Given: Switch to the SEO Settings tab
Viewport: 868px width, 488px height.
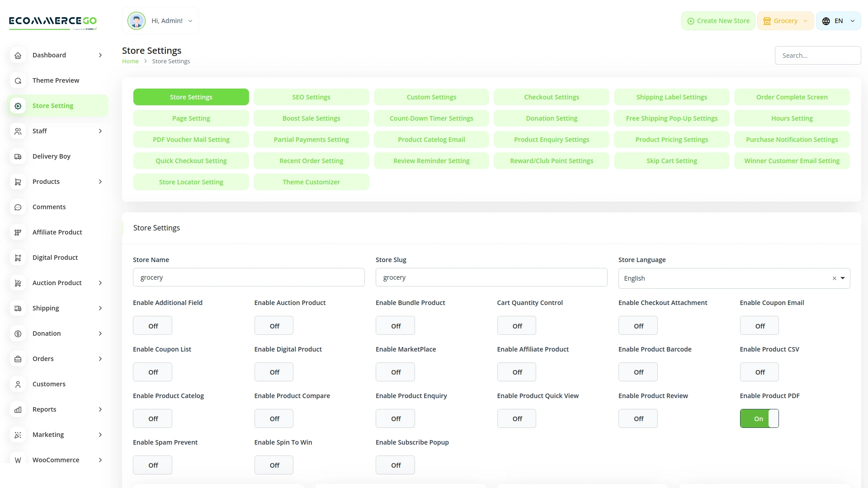Looking at the screenshot, I should tap(311, 97).
